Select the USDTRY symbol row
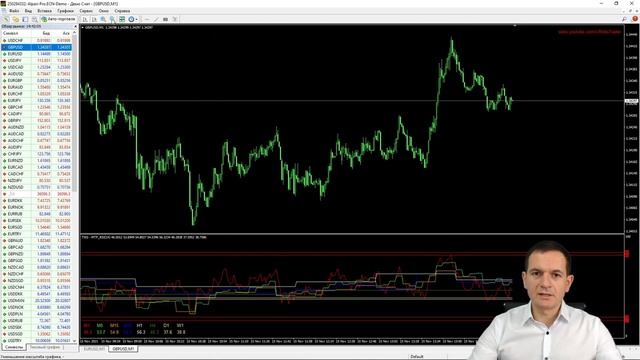This screenshot has width=640, height=360. pos(37,340)
